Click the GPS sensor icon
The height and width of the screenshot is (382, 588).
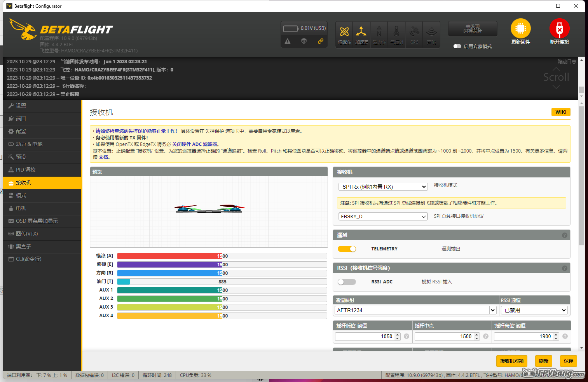(414, 34)
